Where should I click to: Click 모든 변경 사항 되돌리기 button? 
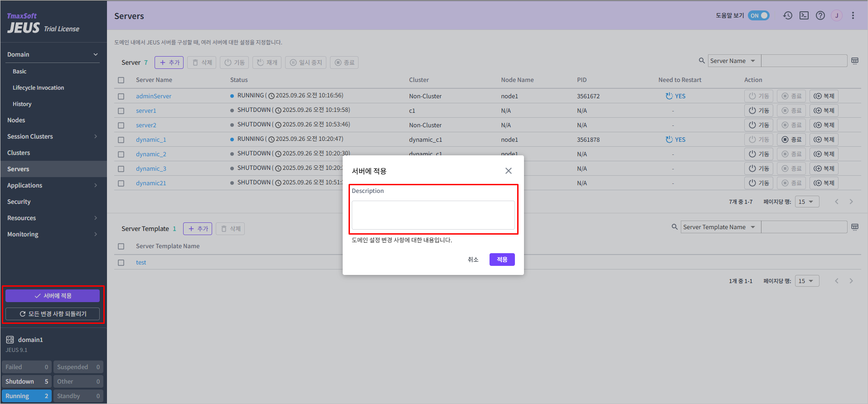coord(53,314)
